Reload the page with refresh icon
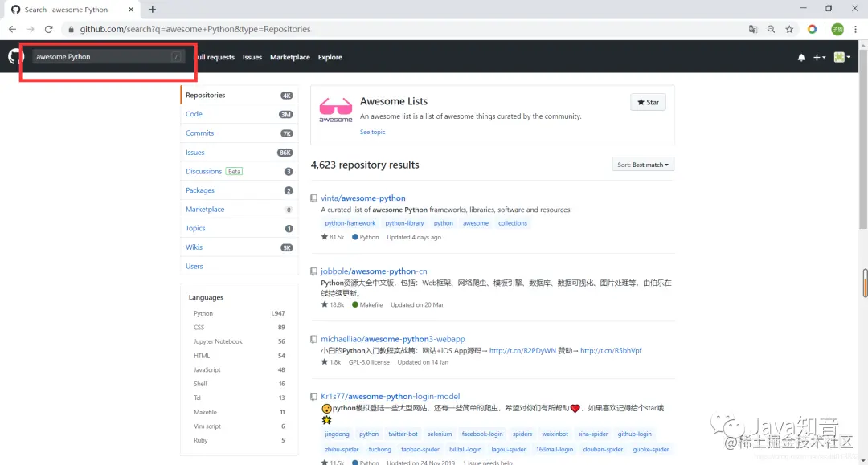 (x=49, y=29)
